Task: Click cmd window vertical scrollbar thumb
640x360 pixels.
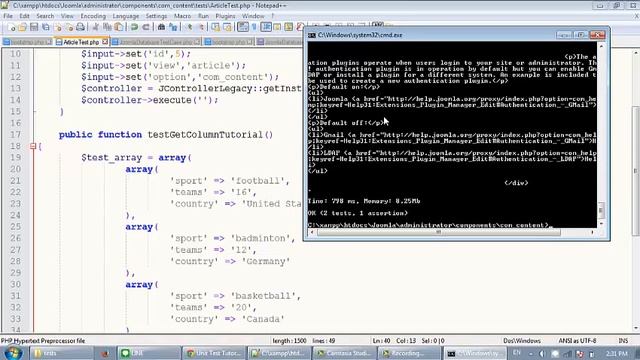Action: (600, 210)
